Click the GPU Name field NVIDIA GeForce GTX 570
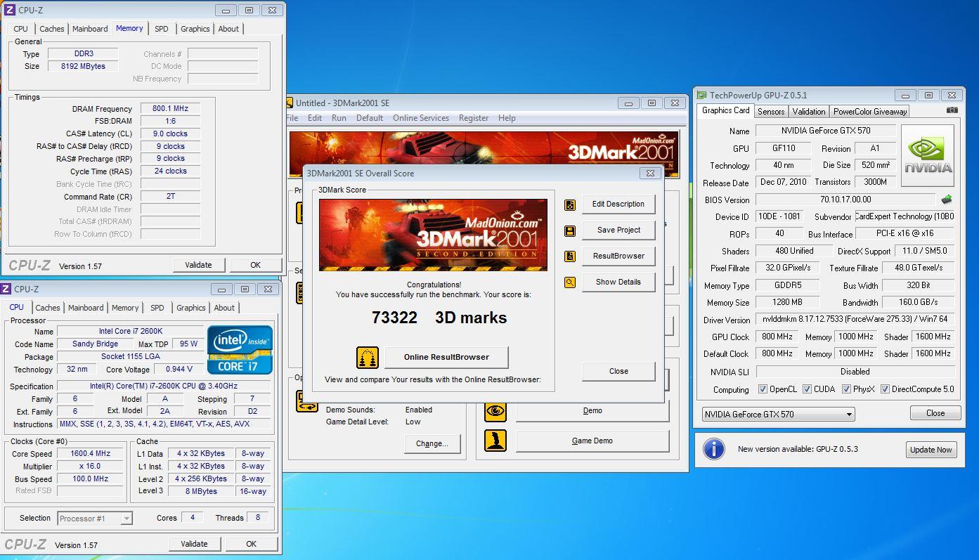This screenshot has width=979, height=560. [x=825, y=131]
